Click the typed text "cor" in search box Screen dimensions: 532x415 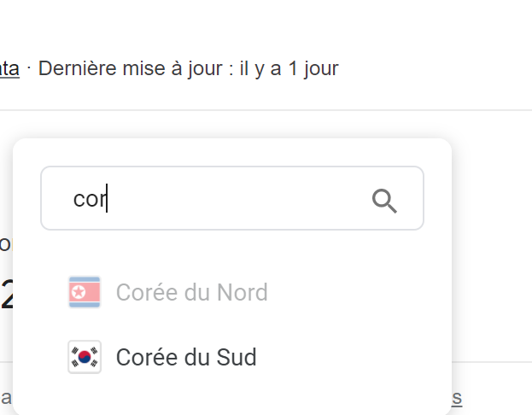click(x=88, y=200)
